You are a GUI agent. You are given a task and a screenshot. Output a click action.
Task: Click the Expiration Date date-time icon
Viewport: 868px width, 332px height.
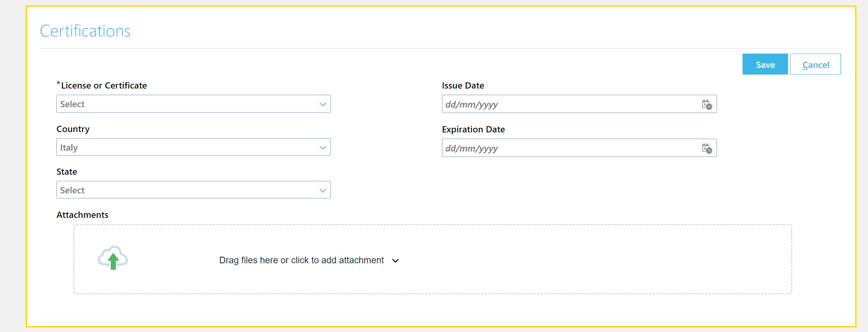tap(707, 148)
